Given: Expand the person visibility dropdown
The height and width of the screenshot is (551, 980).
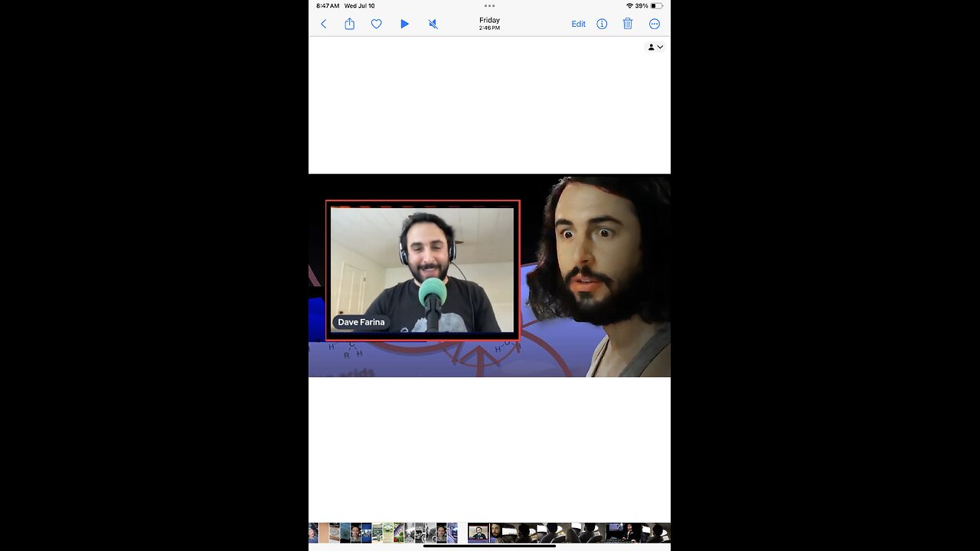Looking at the screenshot, I should click(x=655, y=47).
